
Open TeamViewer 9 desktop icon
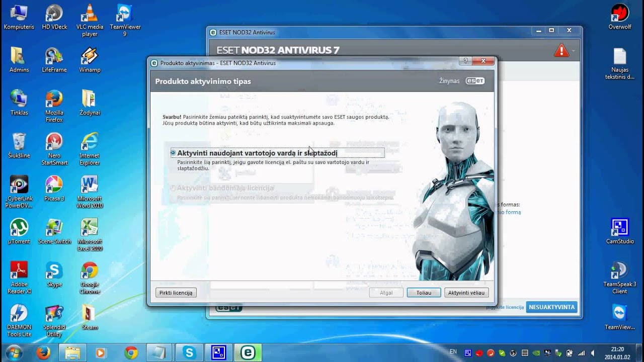tap(125, 21)
